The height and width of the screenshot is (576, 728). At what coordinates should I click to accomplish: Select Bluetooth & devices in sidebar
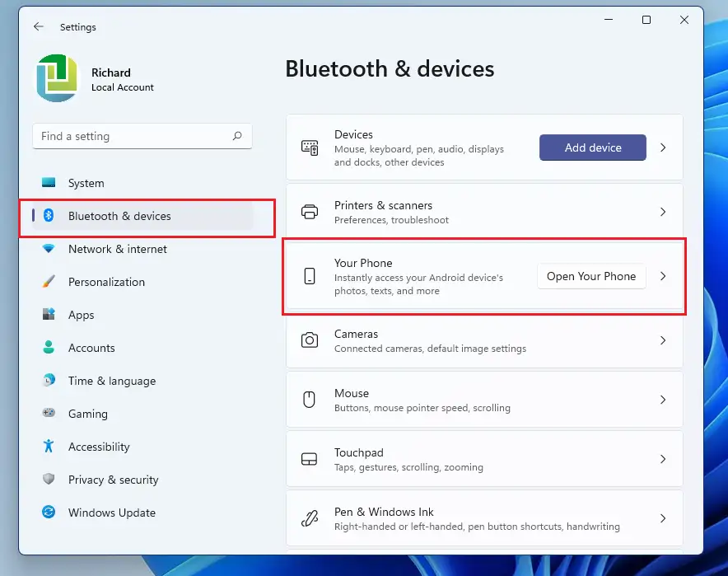tap(142, 216)
